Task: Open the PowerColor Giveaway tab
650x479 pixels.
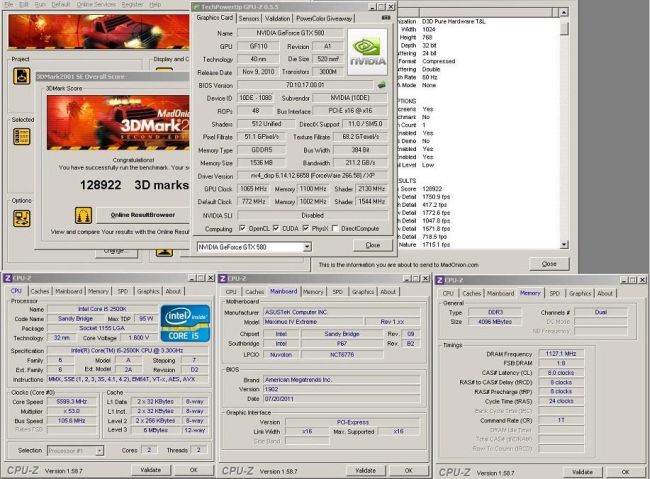Action: click(x=324, y=19)
